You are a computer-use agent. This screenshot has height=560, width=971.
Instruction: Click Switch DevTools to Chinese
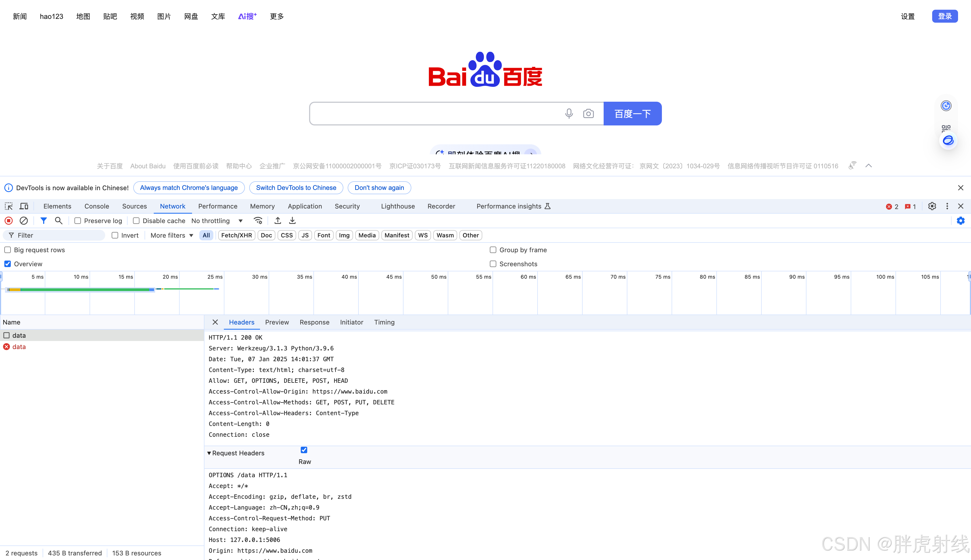click(296, 188)
